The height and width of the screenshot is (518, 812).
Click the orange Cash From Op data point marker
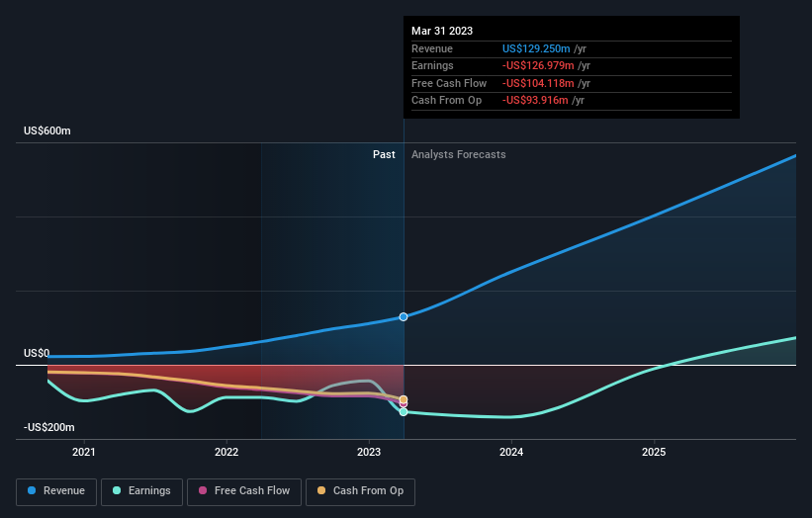404,399
